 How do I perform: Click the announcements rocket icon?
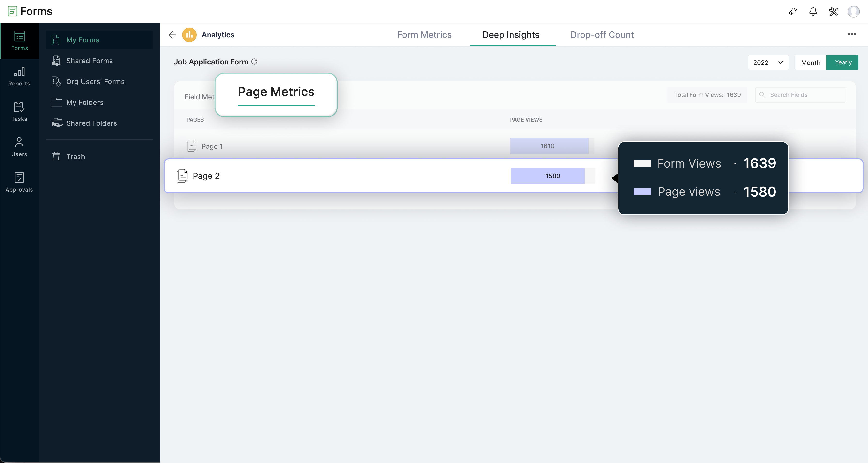click(793, 12)
